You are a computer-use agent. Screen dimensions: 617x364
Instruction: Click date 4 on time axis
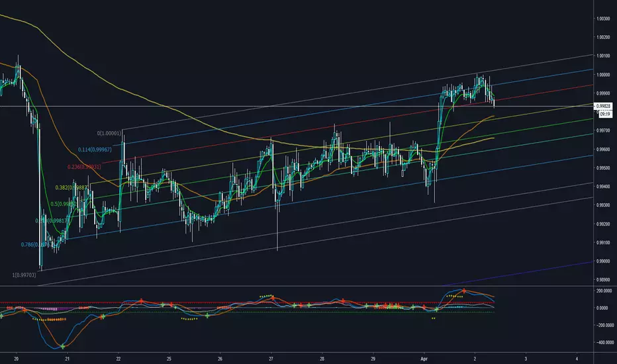coord(577,359)
